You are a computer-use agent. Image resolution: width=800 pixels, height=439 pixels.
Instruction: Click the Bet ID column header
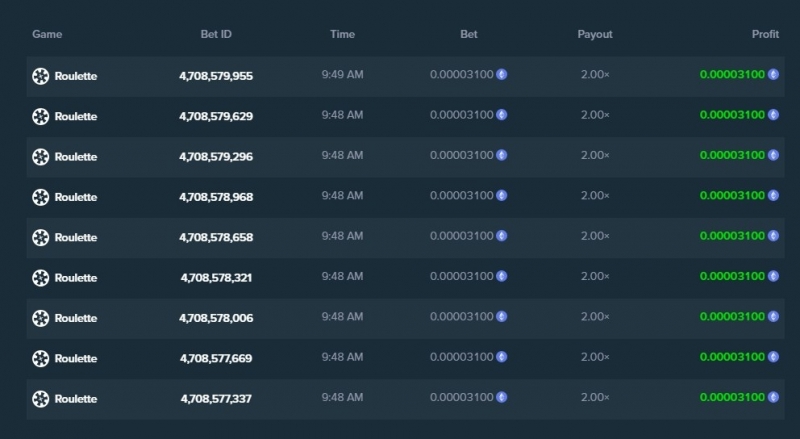[x=216, y=34]
